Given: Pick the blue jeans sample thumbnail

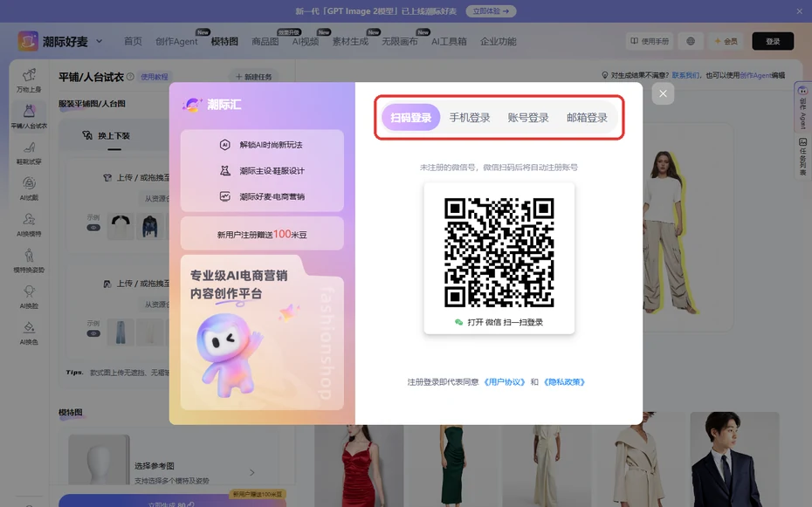Looking at the screenshot, I should pos(120,332).
